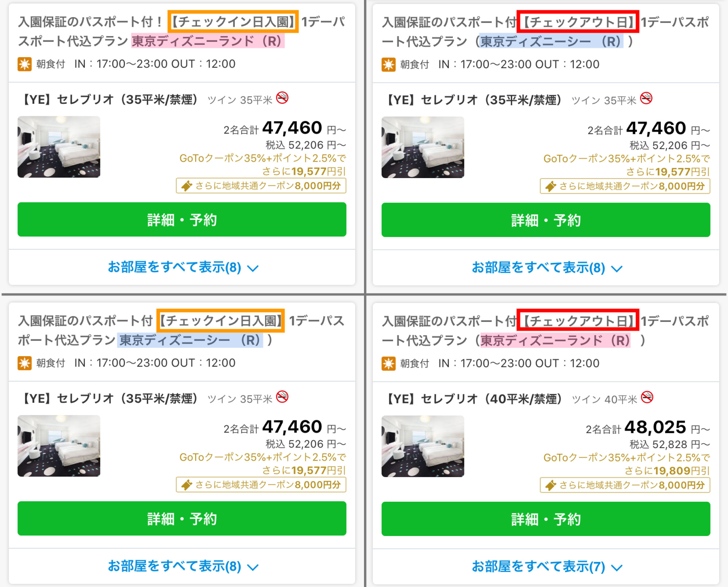Click breakfast sun icon in checkout DisneySea plan
This screenshot has height=587, width=728.
pos(388,65)
